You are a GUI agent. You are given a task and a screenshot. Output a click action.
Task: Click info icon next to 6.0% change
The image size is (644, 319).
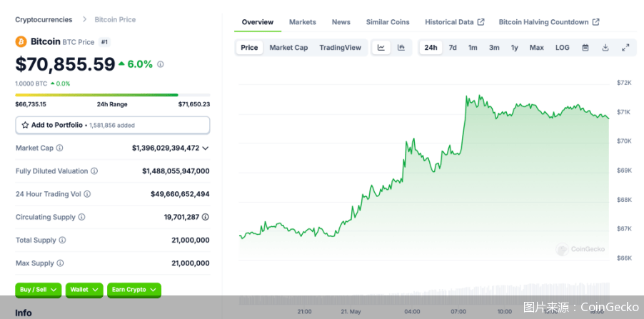coord(161,64)
